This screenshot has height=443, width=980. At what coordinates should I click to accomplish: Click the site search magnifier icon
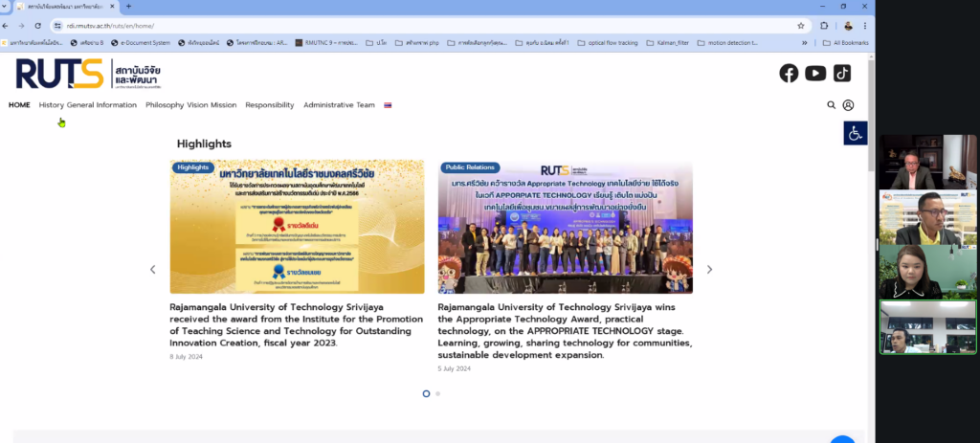pyautogui.click(x=832, y=105)
